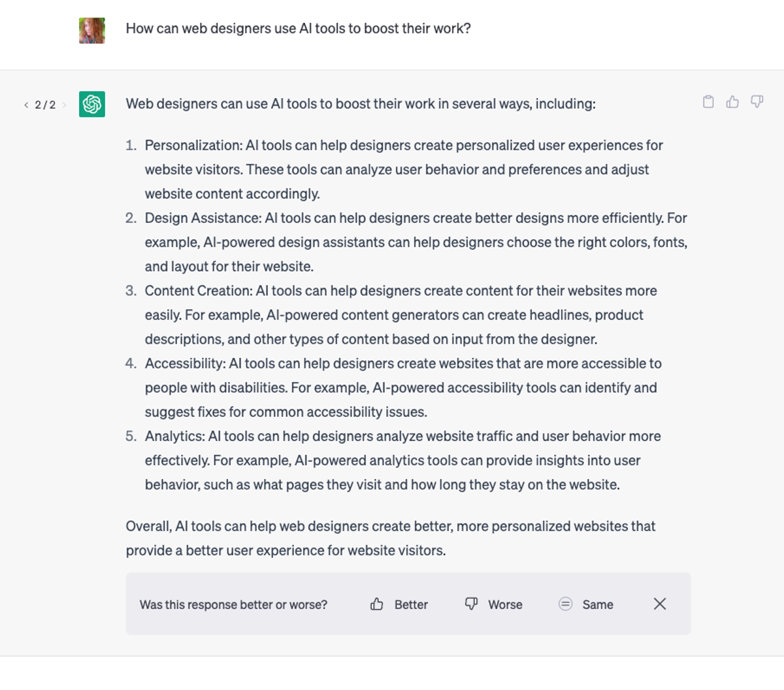Click the "Was this response better or worse?" prompt
The image size is (784, 690).
[233, 604]
